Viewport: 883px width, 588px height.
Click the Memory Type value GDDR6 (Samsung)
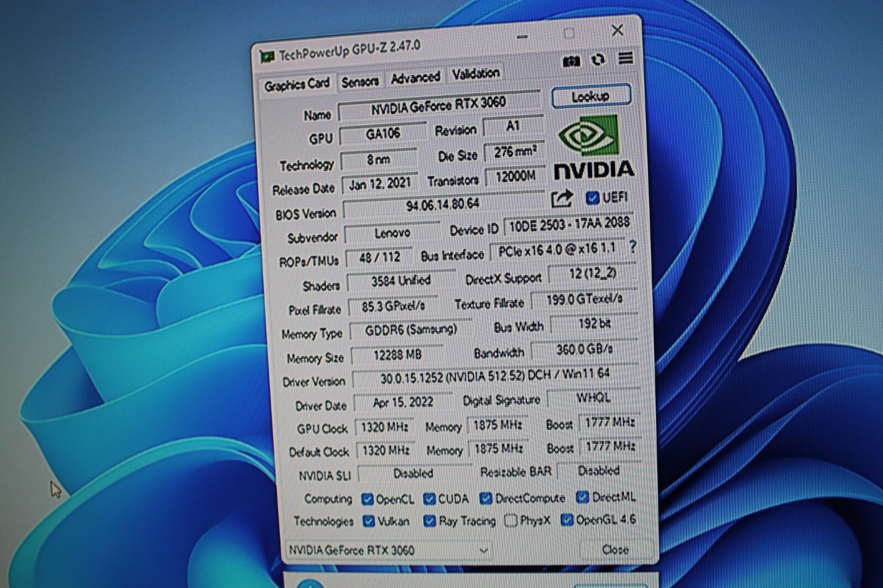pyautogui.click(x=411, y=330)
